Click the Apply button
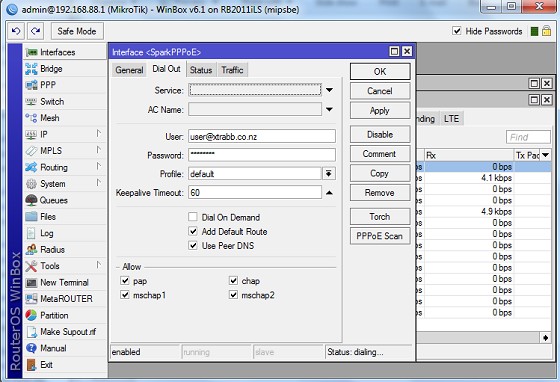Image resolution: width=560 pixels, height=382 pixels. coord(380,111)
